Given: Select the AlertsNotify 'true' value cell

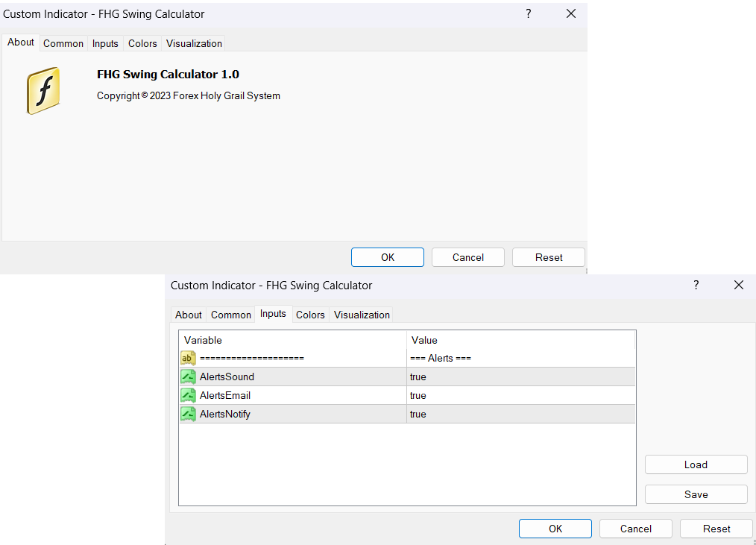Looking at the screenshot, I should coord(520,414).
